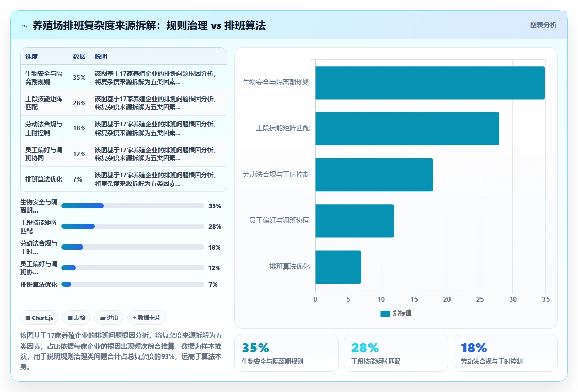Click the 员工偏好与调班协同 chart bar
The width and height of the screenshot is (578, 392).
(355, 221)
